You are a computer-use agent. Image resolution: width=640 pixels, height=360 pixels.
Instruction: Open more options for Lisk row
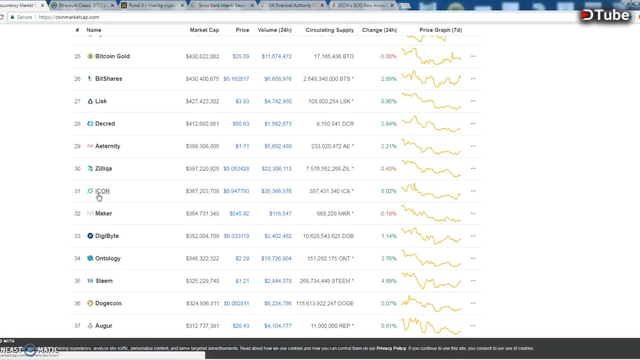[x=473, y=101]
